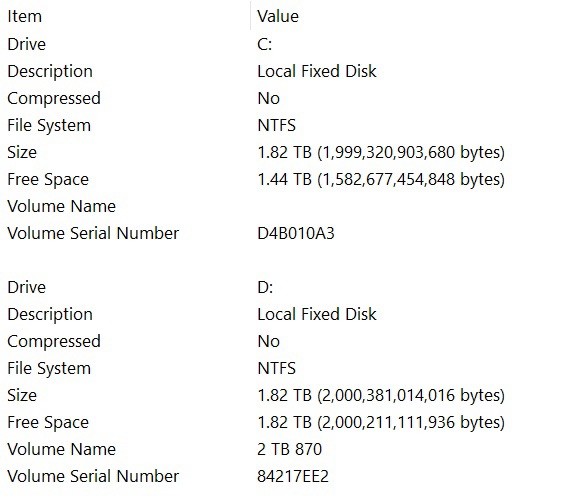Select the Volume Name label beside 2 TB 870
This screenshot has width=566, height=501.
[61, 449]
